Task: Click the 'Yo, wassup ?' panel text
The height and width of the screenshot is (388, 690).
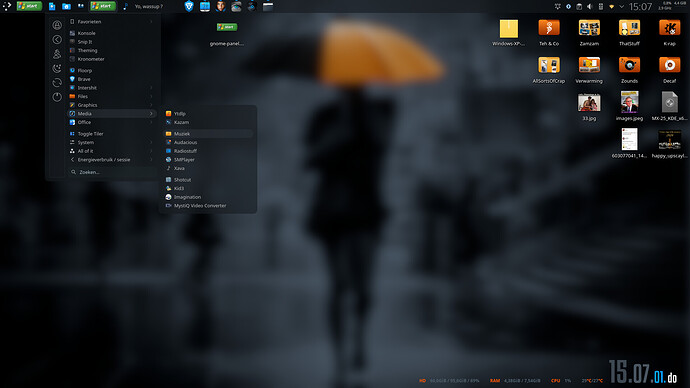Action: [149, 7]
